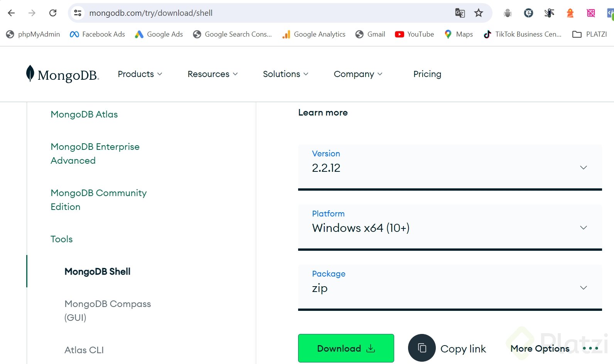
Task: Expand the Resources menu
Action: point(213,74)
